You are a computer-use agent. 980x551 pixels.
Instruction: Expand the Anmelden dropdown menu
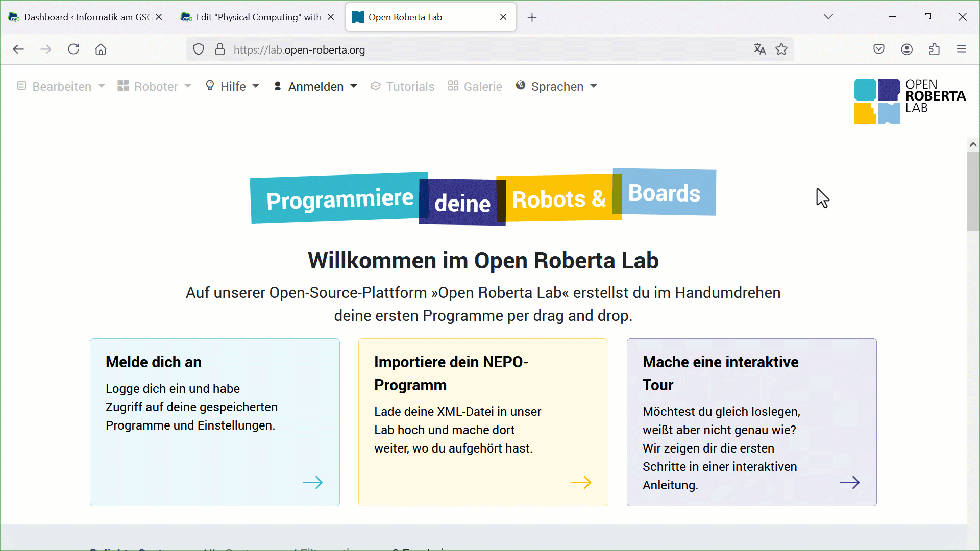click(x=315, y=87)
